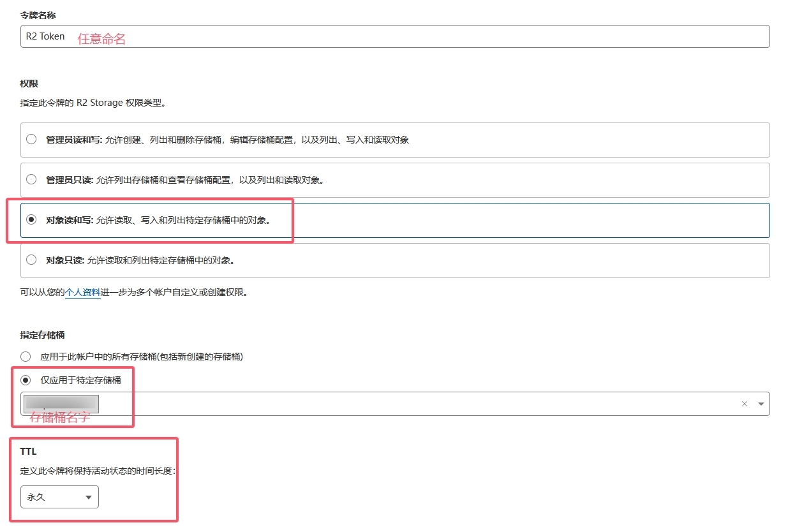Clear the selected bucket with the X icon
This screenshot has height=532, width=795.
tap(744, 404)
